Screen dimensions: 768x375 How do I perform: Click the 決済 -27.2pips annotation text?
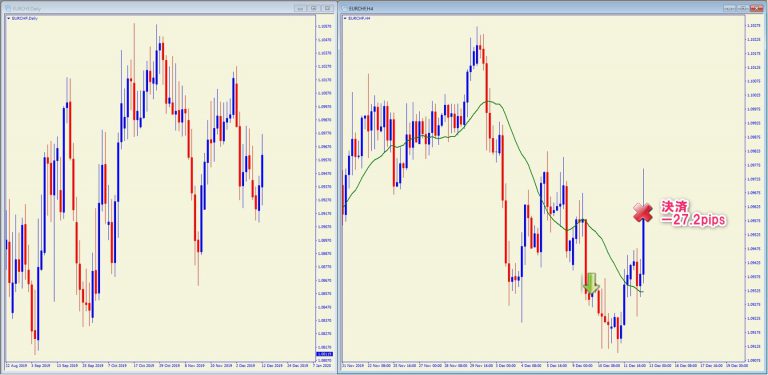(692, 213)
